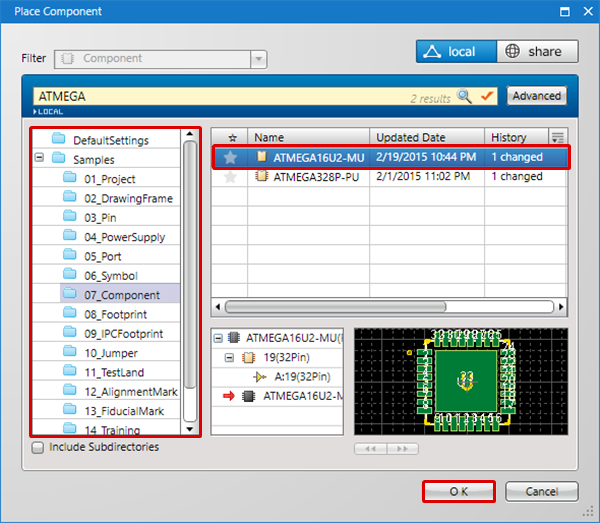This screenshot has height=523, width=600.
Task: Switch to the share library tab
Action: (537, 51)
